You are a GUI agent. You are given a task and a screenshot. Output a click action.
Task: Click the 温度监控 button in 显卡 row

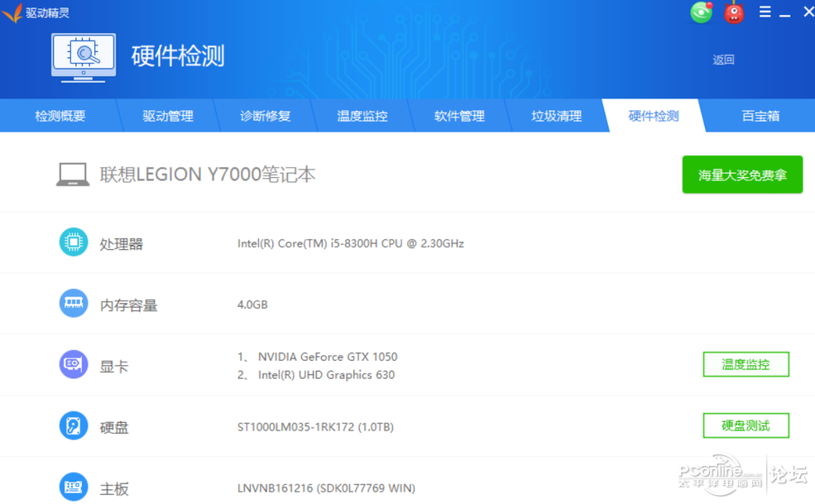pyautogui.click(x=745, y=364)
